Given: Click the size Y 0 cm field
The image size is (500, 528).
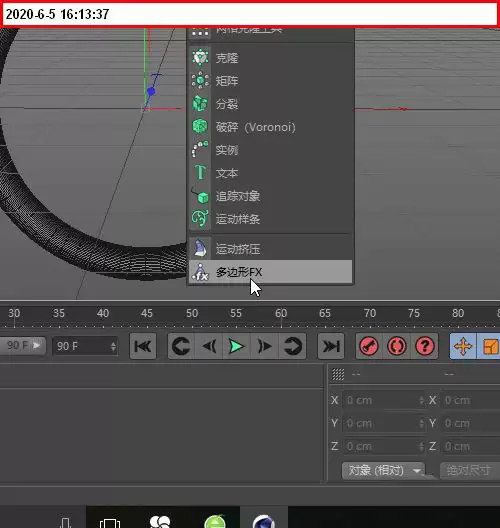Looking at the screenshot, I should pos(471,423).
